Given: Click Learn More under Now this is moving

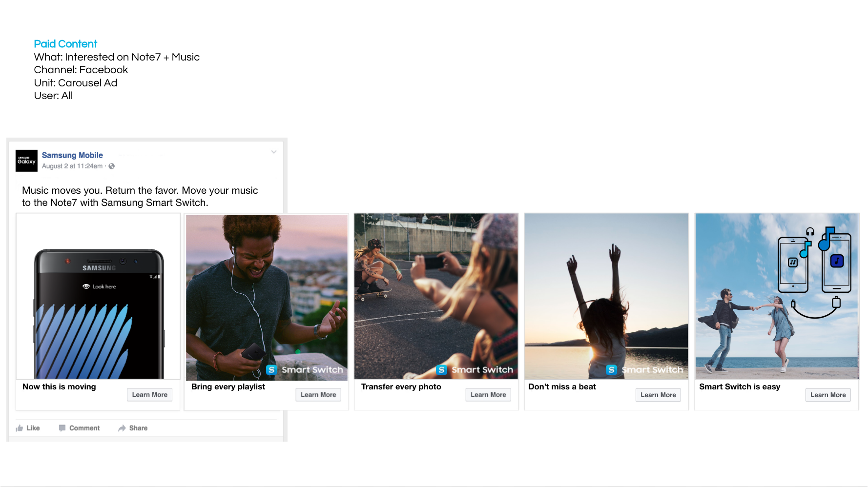Looking at the screenshot, I should pyautogui.click(x=150, y=395).
